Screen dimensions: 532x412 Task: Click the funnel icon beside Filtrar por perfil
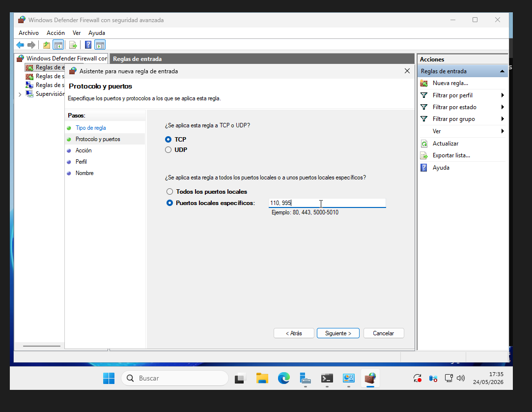click(x=424, y=95)
